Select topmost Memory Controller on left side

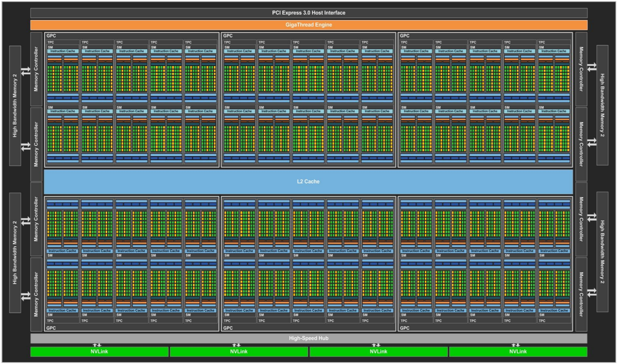tap(36, 69)
